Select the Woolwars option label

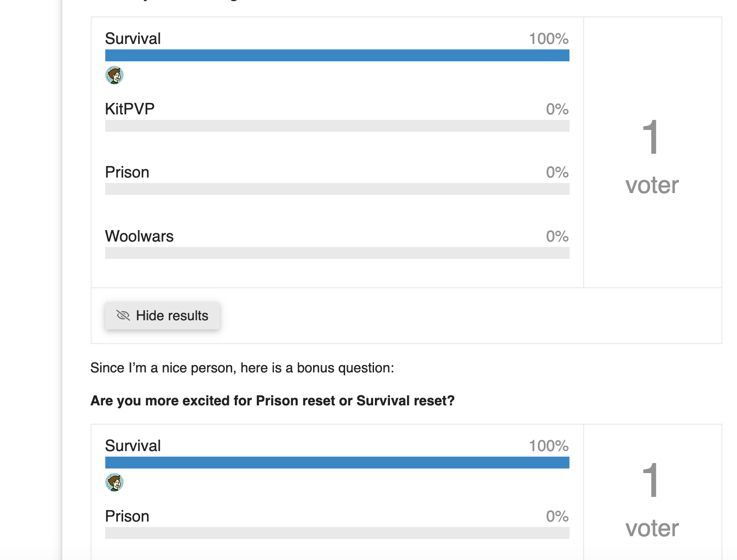(x=139, y=236)
